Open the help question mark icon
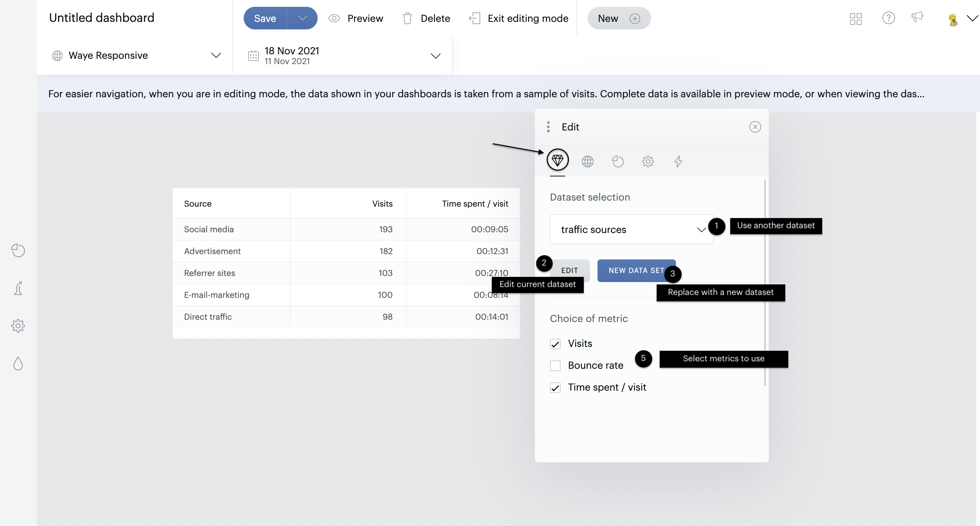The width and height of the screenshot is (980, 526). point(888,18)
